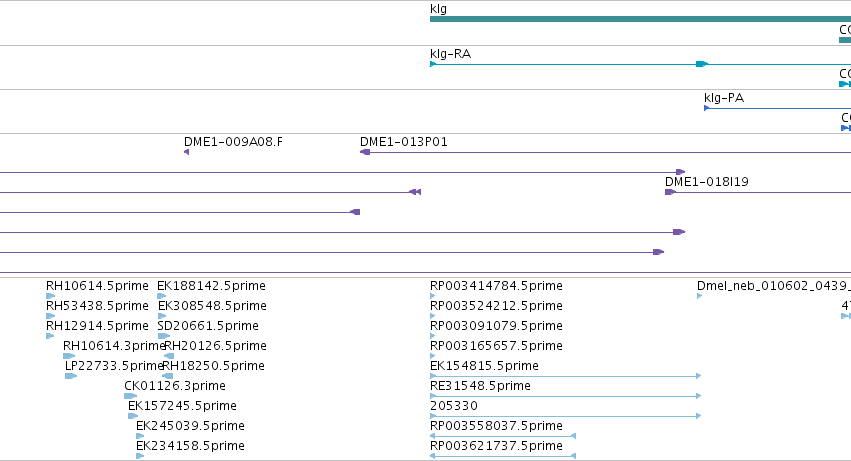Image resolution: width=851 pixels, height=461 pixels.
Task: Select the EK154815.5prime alignment line
Action: tap(566, 376)
